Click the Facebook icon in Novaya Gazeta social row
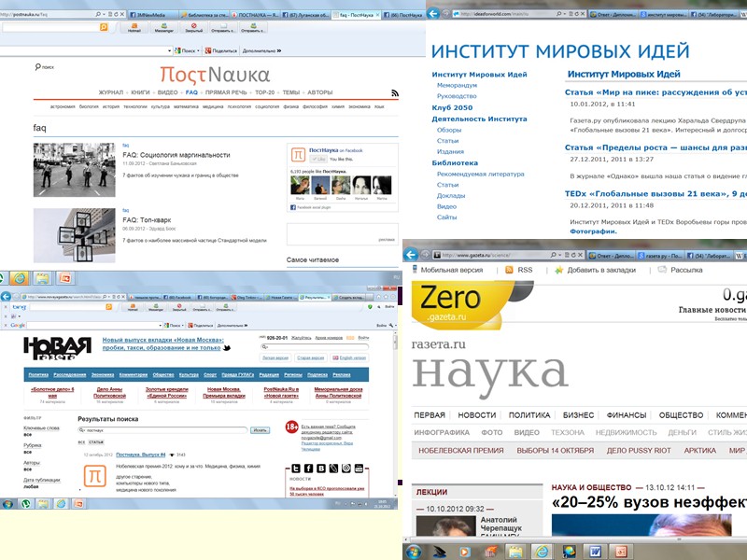 (x=308, y=469)
